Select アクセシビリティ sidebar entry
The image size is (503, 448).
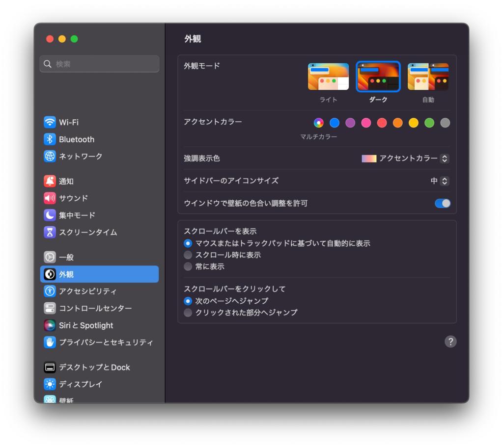[x=88, y=291]
